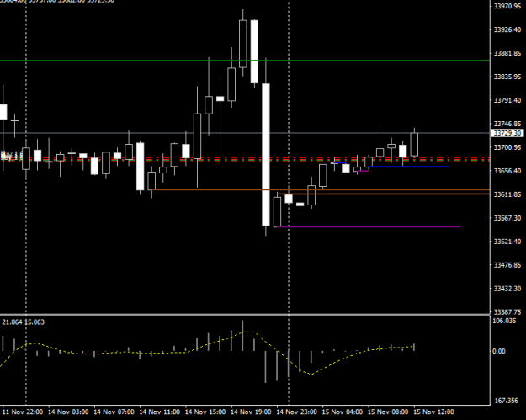Click the 14 Nov 19:00 time label
This screenshot has height=420, width=526.
tap(251, 412)
